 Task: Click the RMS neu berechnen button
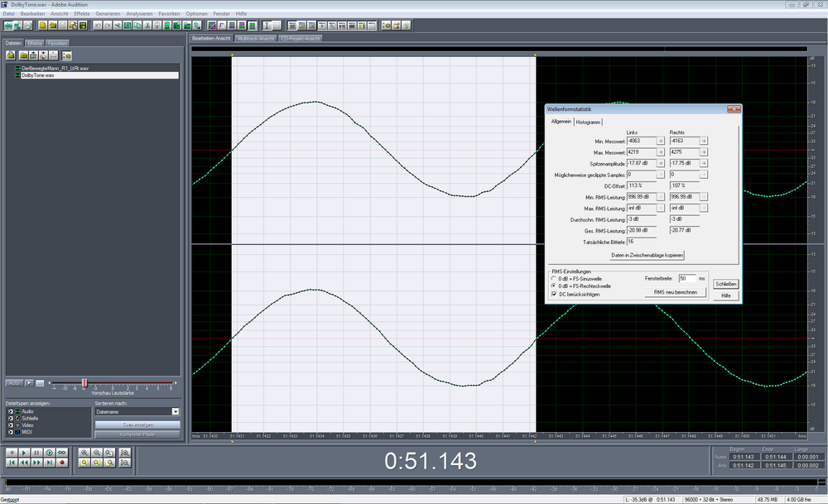point(676,292)
